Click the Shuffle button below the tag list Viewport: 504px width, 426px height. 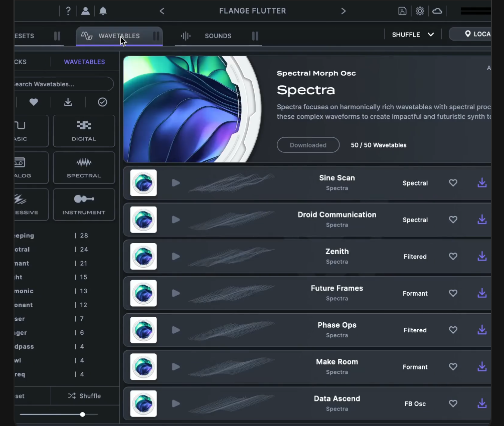[85, 395]
